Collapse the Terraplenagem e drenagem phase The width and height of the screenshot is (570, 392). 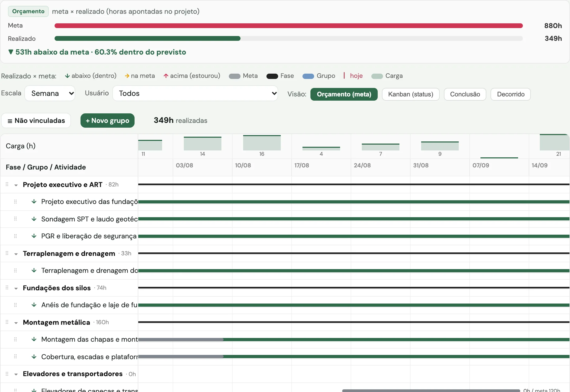16,254
